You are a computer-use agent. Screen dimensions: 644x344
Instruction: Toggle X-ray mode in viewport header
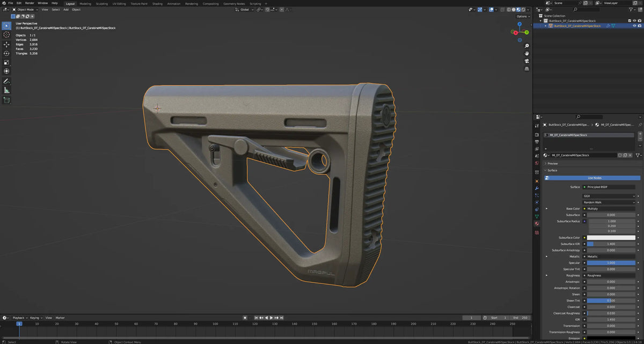[x=502, y=10]
